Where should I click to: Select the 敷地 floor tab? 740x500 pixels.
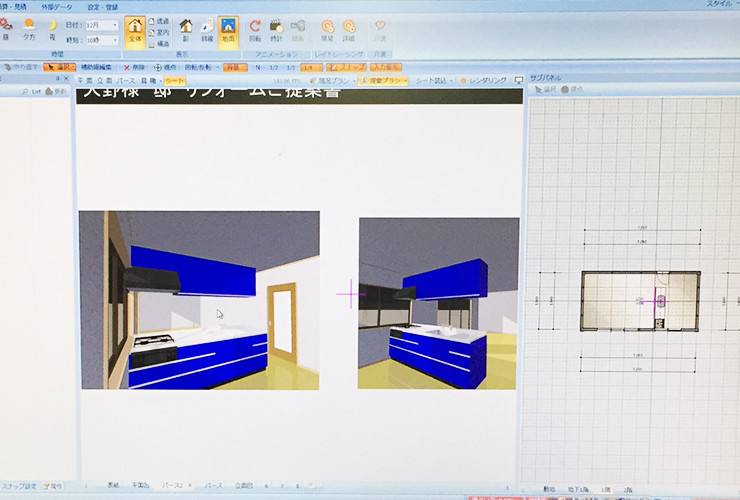(x=549, y=490)
